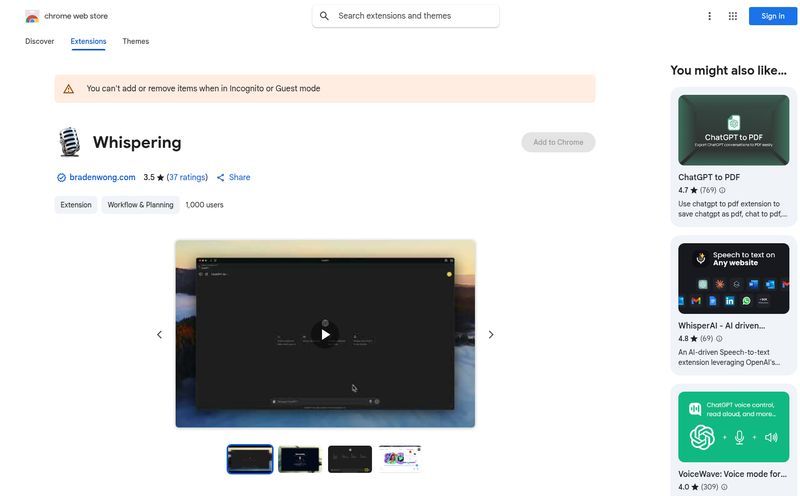Open the Themes tab
This screenshot has height=496, width=800.
tap(136, 41)
